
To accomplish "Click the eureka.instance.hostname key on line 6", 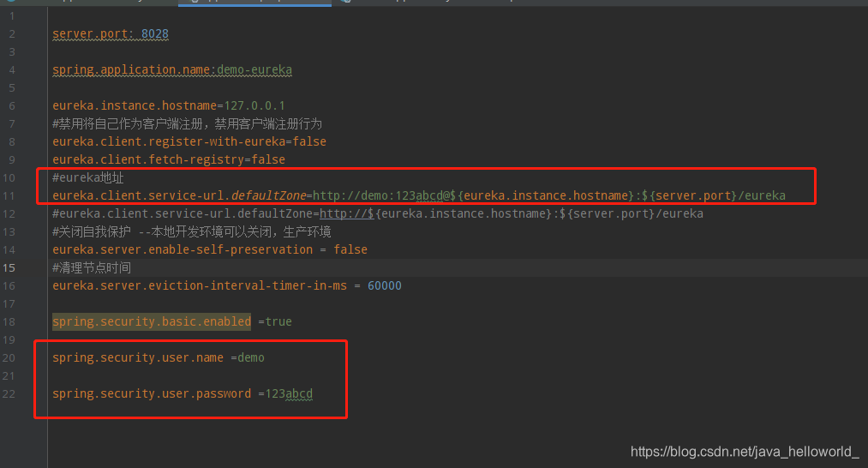I will coord(135,105).
